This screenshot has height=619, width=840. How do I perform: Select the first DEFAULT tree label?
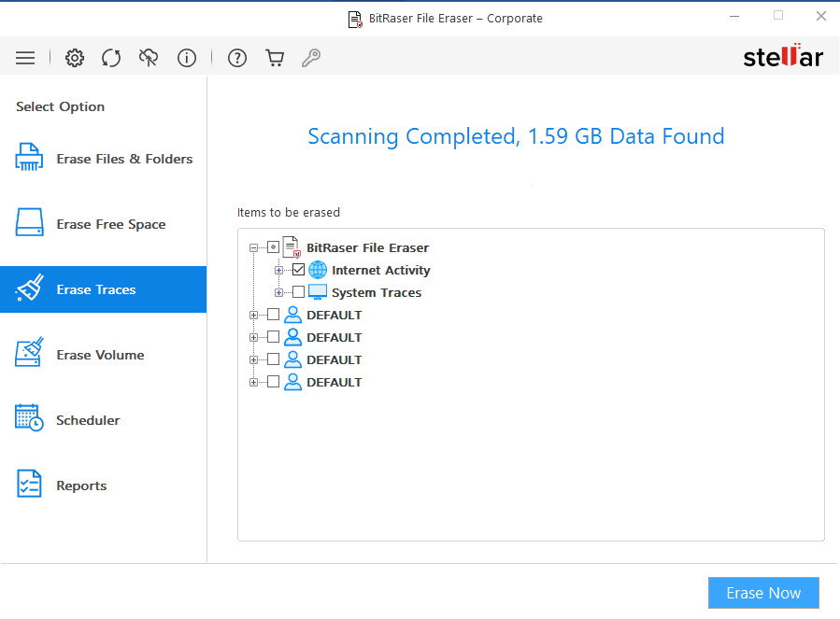click(335, 315)
